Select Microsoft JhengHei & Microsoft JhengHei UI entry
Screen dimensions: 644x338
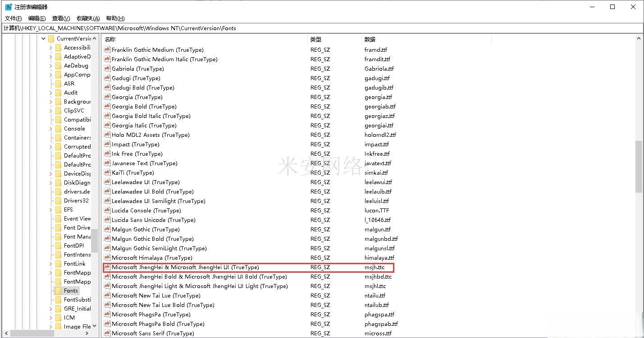tap(185, 267)
